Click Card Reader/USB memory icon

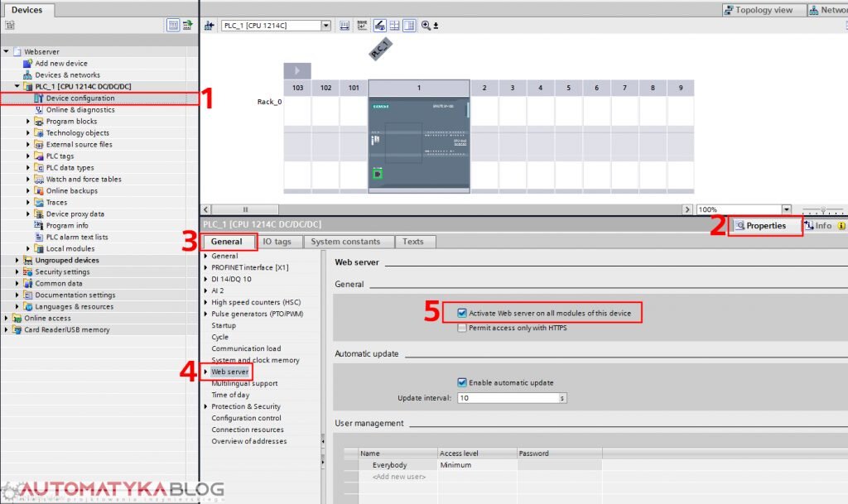point(17,329)
